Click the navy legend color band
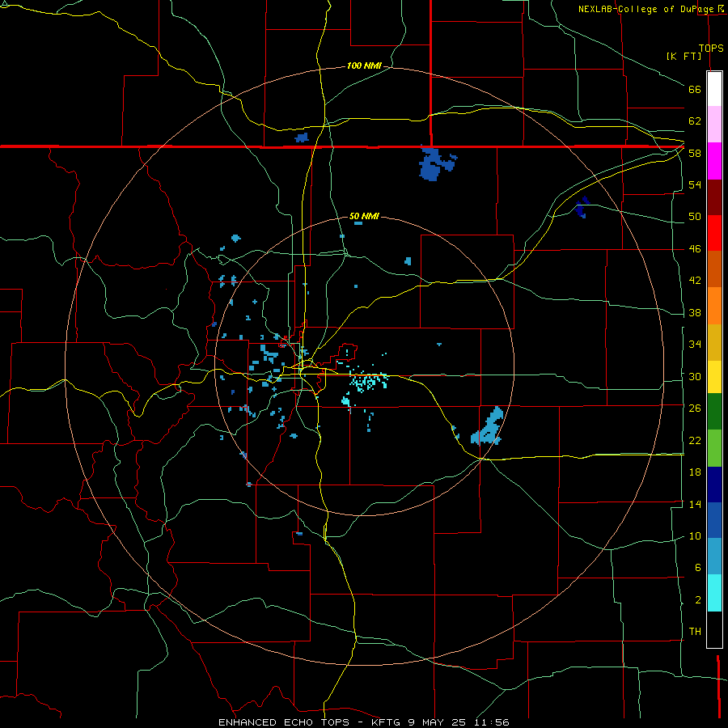This screenshot has height=728, width=728. [x=714, y=485]
